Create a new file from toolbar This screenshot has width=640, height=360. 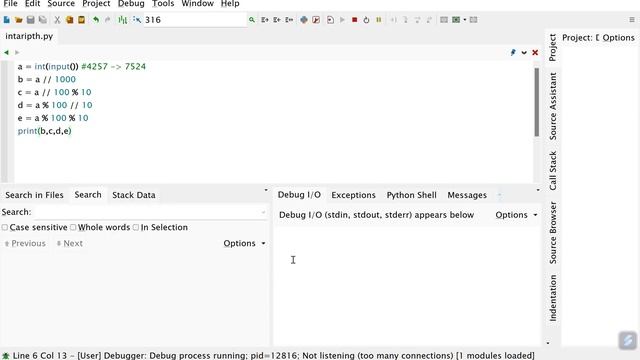[x=7, y=20]
